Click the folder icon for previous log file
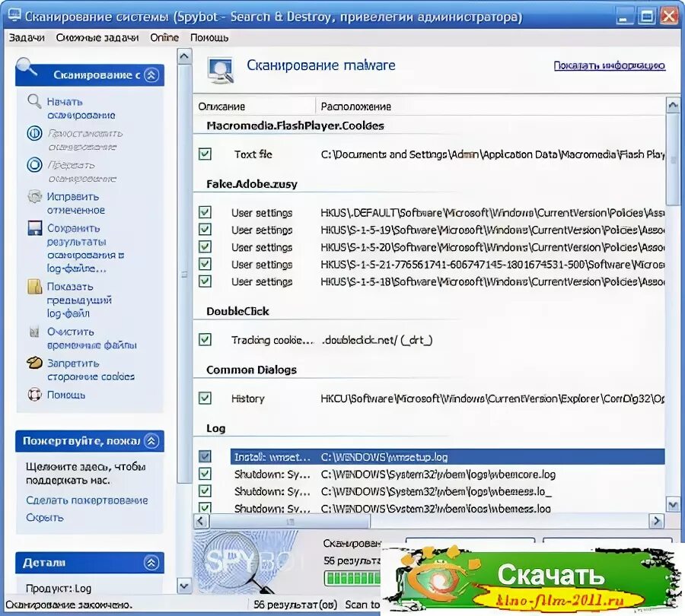 click(x=34, y=287)
